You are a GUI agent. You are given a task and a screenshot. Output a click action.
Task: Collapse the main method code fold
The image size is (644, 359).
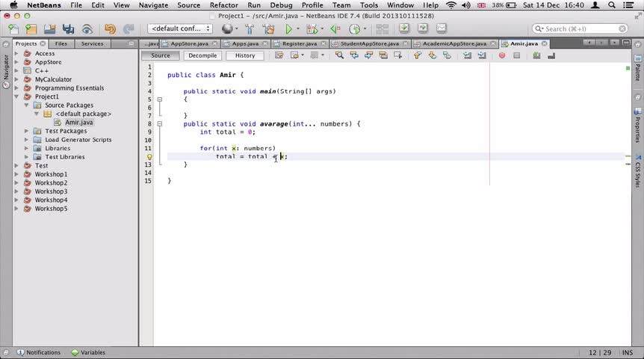click(x=160, y=99)
